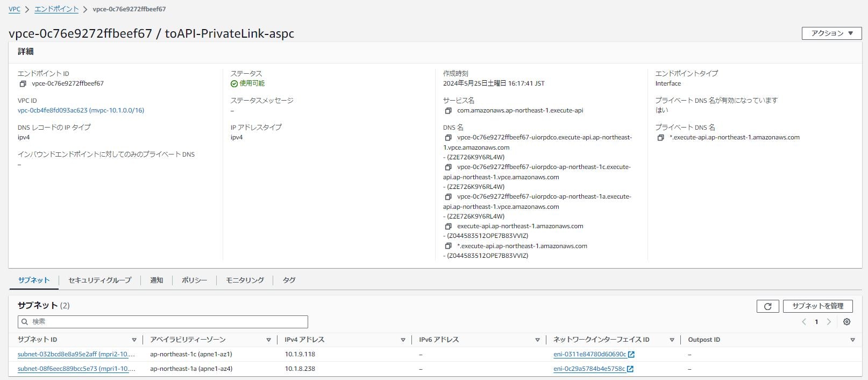Focus the subnet 検索 search field

pyautogui.click(x=163, y=322)
